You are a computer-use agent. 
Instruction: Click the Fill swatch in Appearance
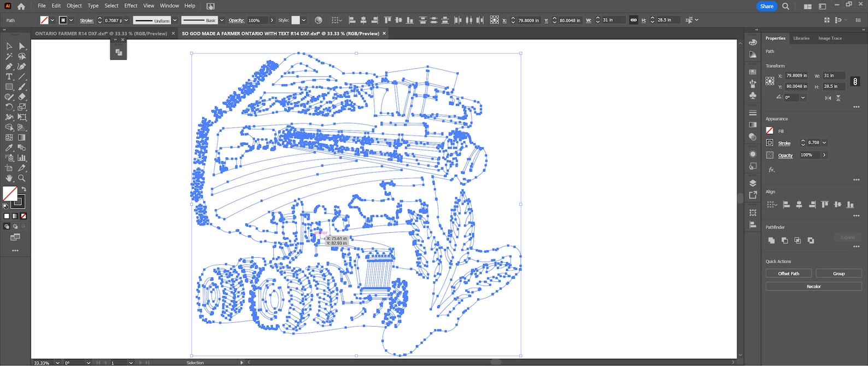pos(770,131)
